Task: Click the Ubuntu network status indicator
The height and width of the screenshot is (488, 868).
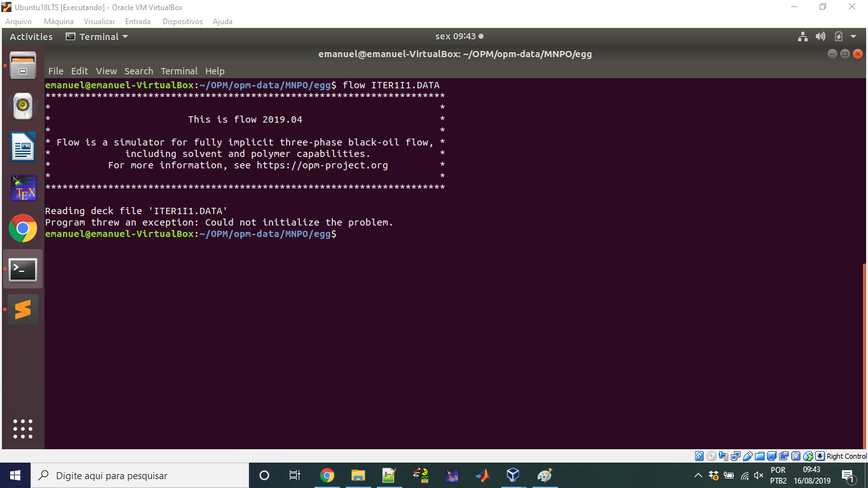Action: [x=802, y=36]
